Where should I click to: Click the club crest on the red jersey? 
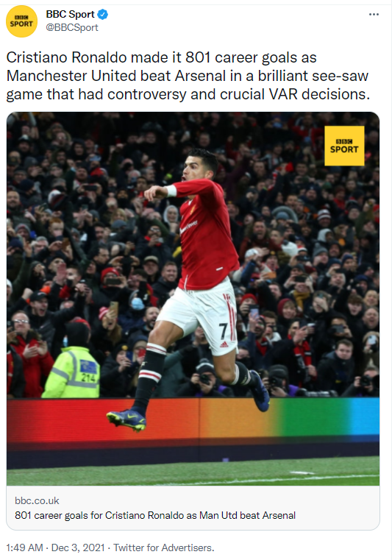pos(193,209)
